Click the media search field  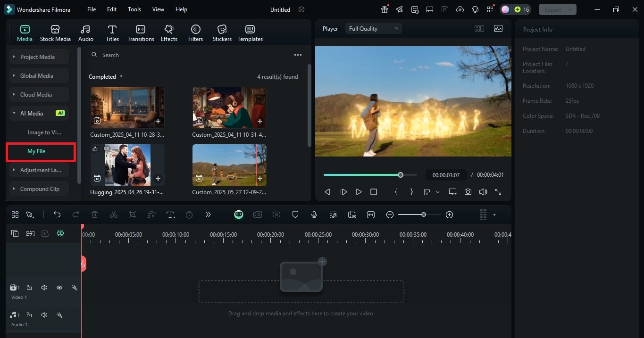(189, 55)
